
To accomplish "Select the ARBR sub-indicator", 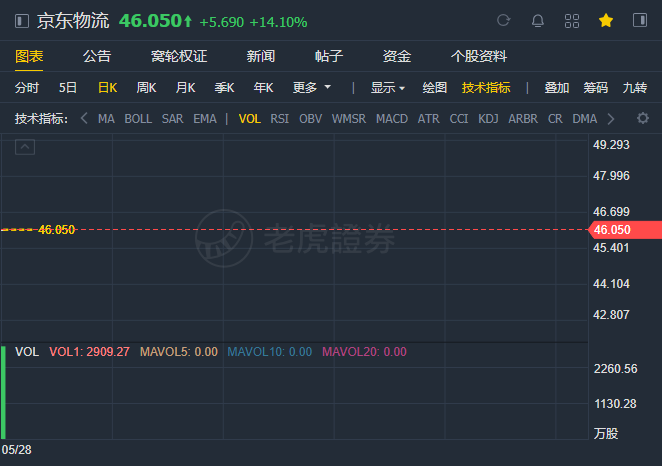I will click(x=523, y=119).
